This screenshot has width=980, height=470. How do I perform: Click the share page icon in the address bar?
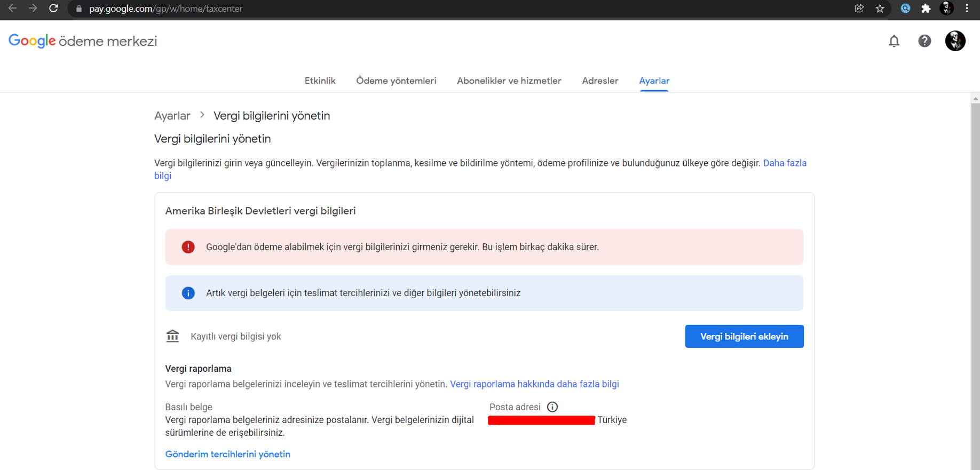tap(859, 9)
